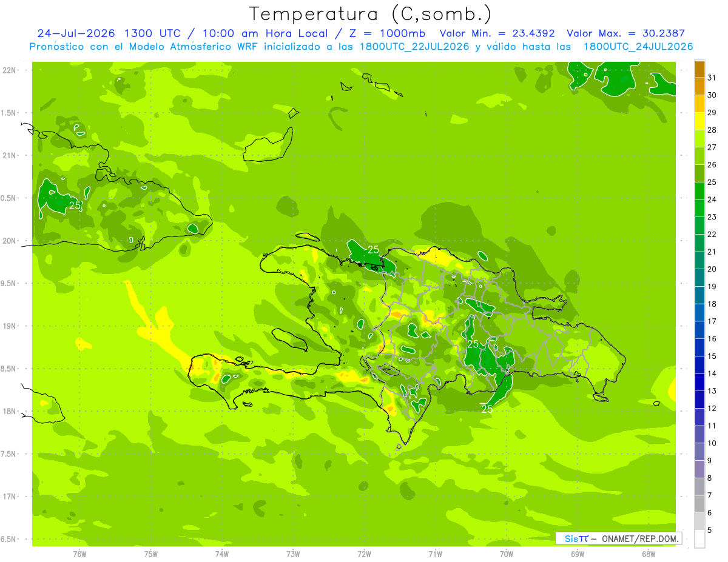Click the 70W longitude label
Viewport: 728px width, 562px height.
(507, 554)
